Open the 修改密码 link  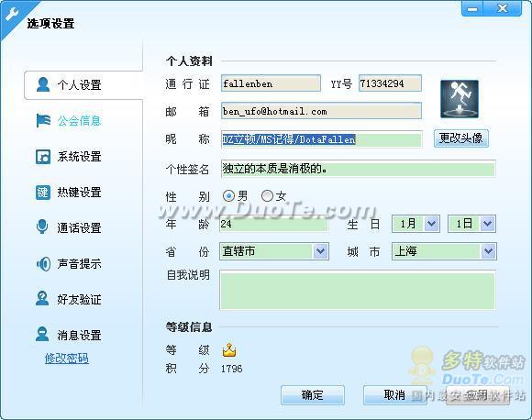67,359
